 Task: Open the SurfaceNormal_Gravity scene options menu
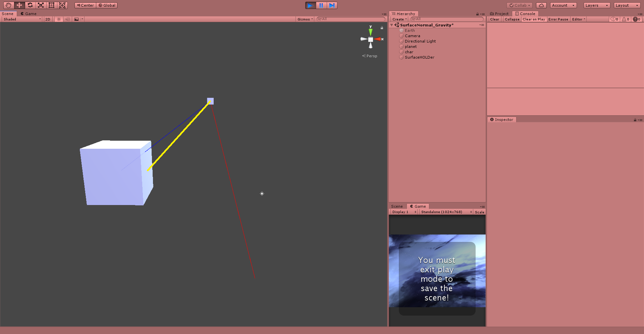(x=482, y=25)
